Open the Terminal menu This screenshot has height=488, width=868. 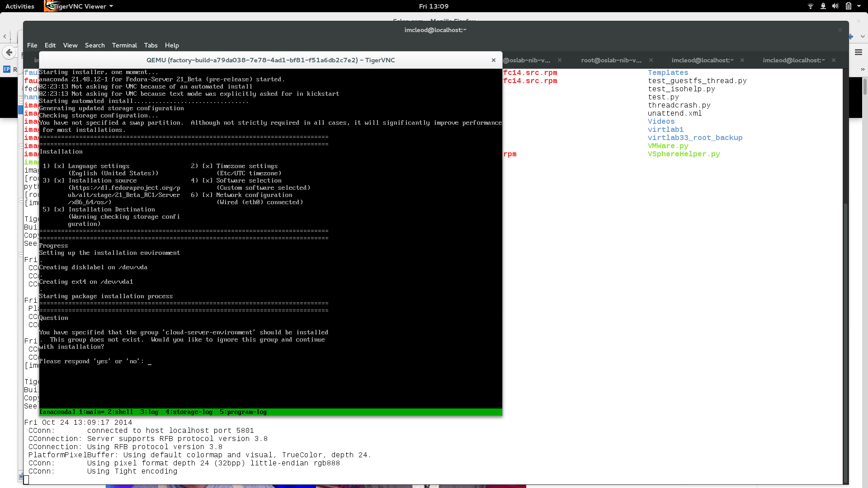(x=124, y=45)
